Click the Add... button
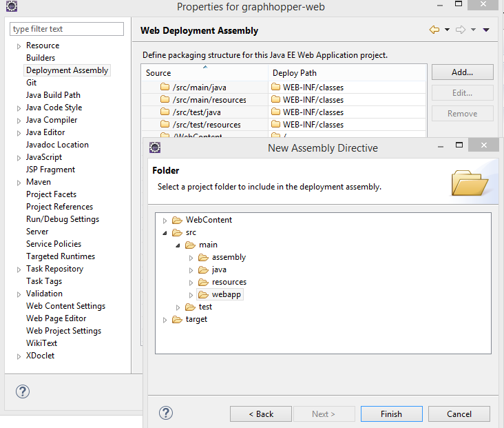504x428 pixels. pyautogui.click(x=462, y=72)
